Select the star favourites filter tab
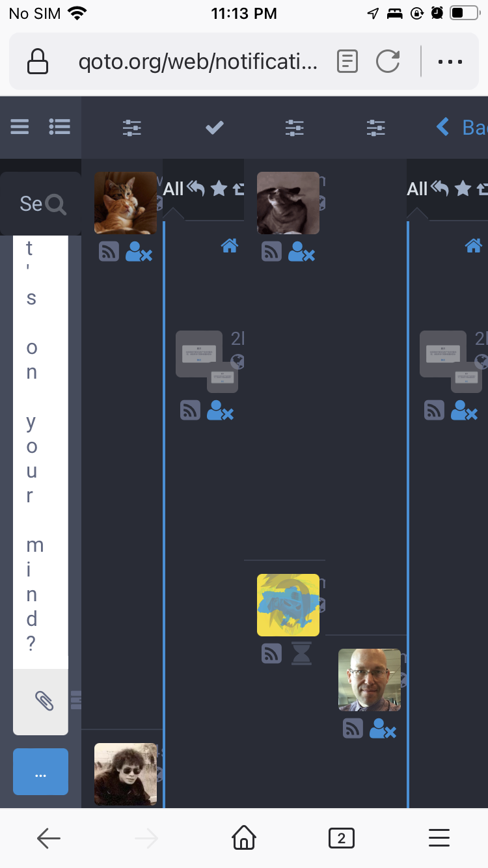 219,189
